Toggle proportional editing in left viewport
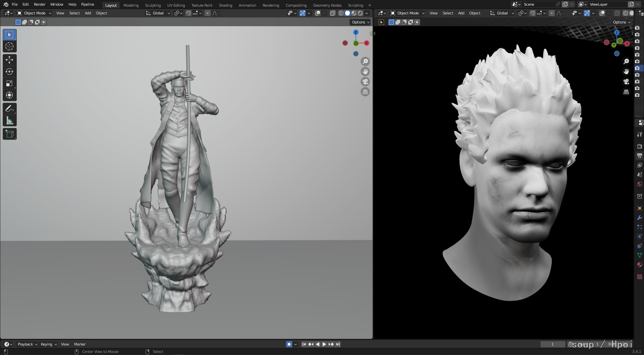Image resolution: width=644 pixels, height=355 pixels. click(x=208, y=13)
